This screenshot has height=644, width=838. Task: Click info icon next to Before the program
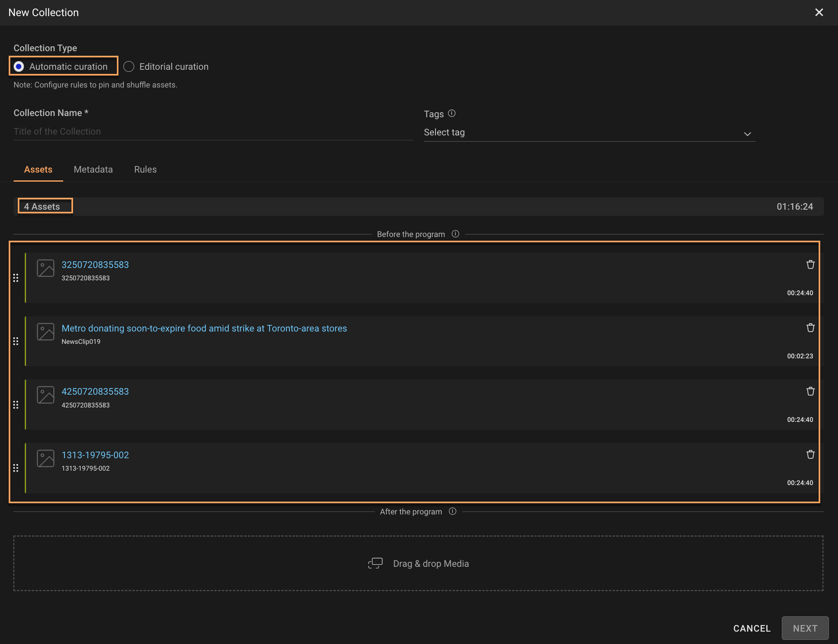point(455,234)
